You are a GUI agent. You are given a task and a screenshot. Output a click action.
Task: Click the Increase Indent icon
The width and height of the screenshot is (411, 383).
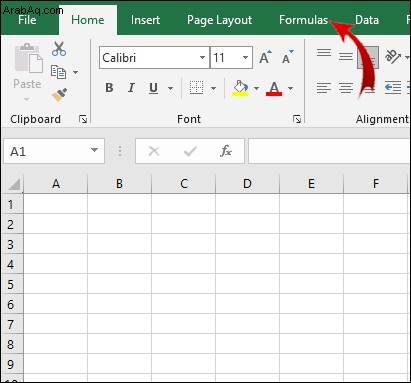pyautogui.click(x=393, y=88)
